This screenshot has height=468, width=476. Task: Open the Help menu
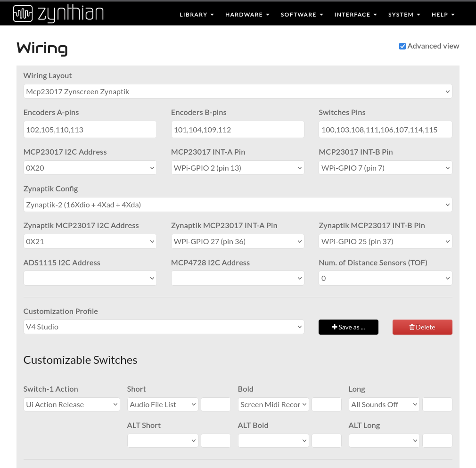click(x=443, y=15)
